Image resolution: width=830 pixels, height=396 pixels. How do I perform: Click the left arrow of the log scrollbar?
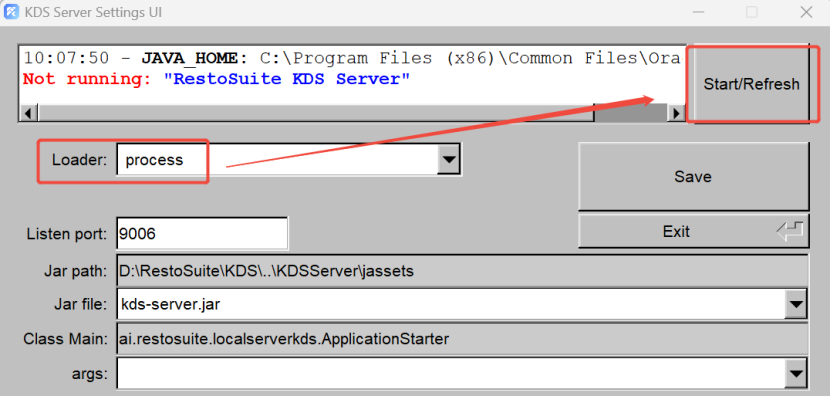pyautogui.click(x=28, y=113)
